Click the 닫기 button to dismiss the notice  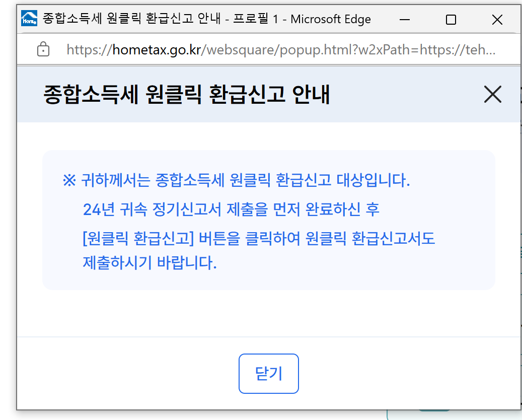click(268, 373)
